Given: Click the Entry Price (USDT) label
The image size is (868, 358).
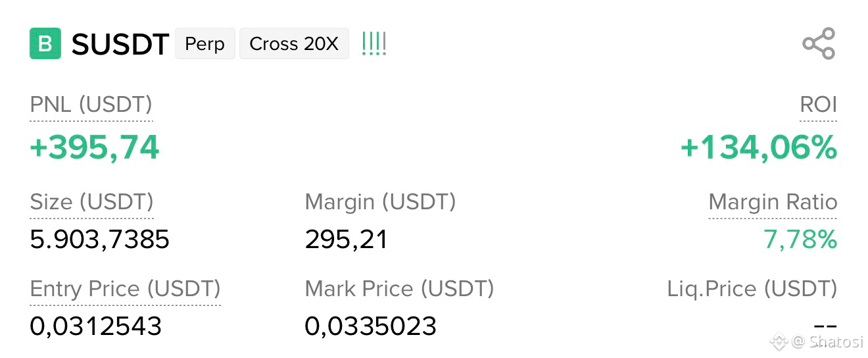Looking at the screenshot, I should [x=126, y=289].
